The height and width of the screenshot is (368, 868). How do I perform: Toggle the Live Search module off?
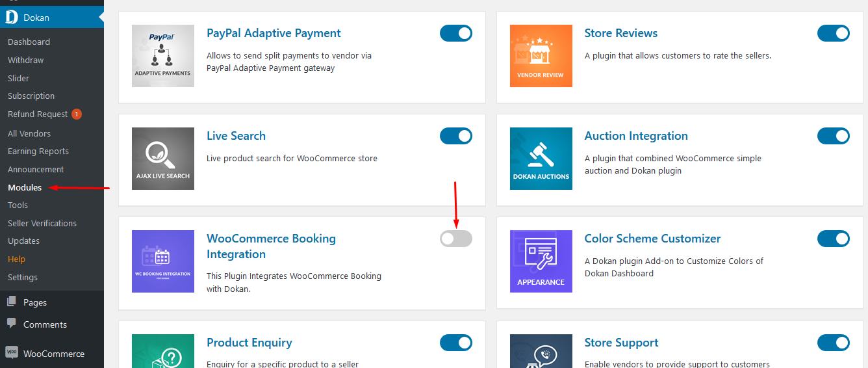[456, 136]
